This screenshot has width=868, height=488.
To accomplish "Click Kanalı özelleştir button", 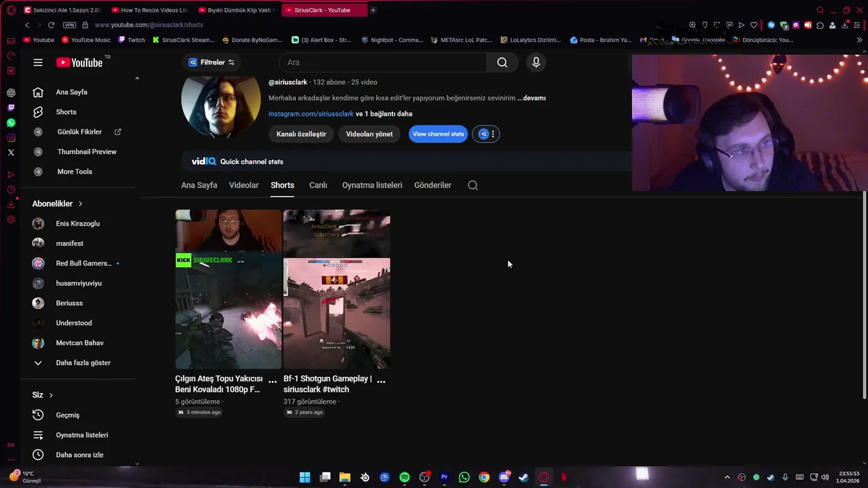I will pyautogui.click(x=301, y=134).
